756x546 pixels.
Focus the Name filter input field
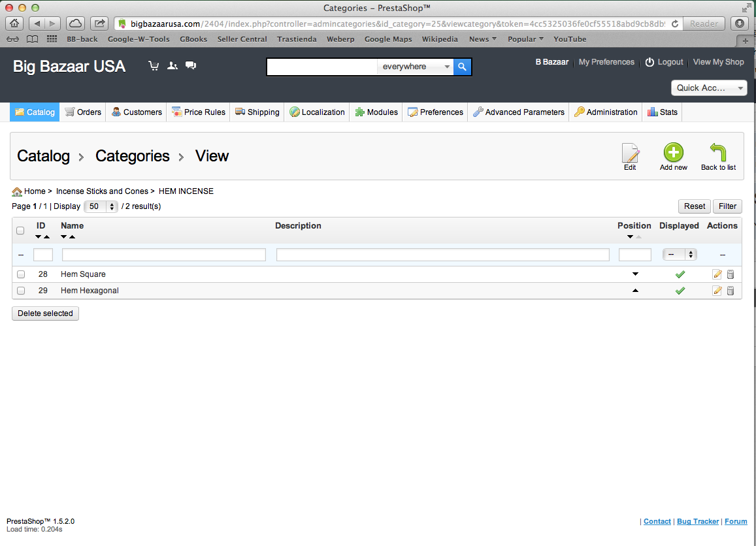tap(164, 255)
